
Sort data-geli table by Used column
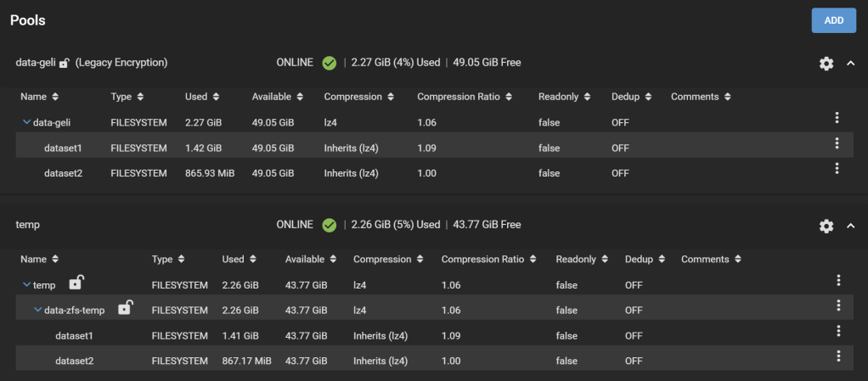pos(201,97)
